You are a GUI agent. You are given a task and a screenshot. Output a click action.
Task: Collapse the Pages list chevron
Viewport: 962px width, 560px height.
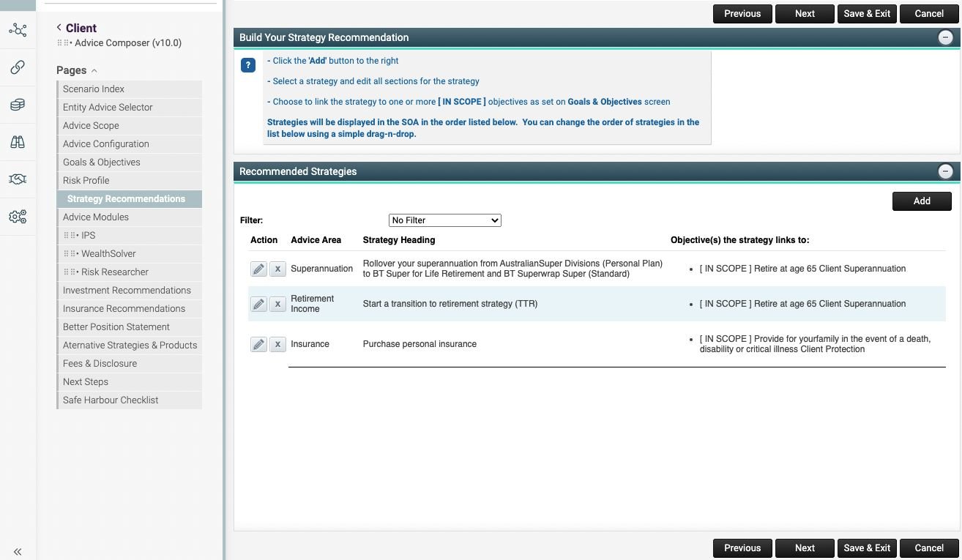pos(94,71)
